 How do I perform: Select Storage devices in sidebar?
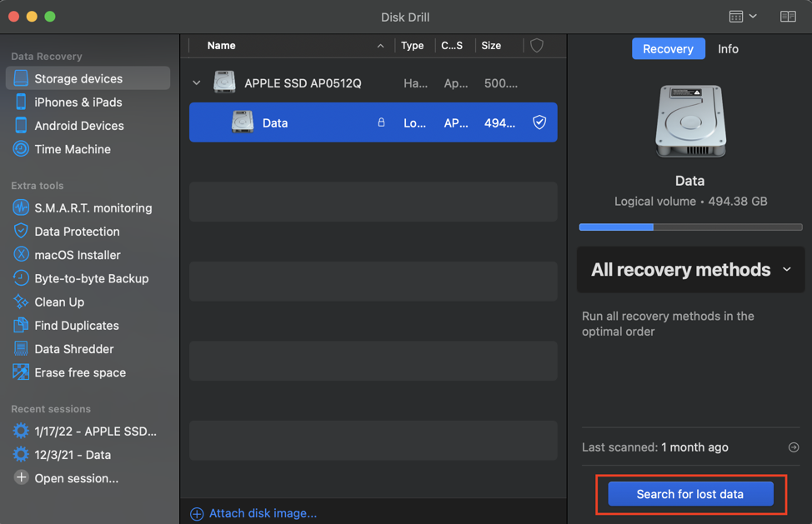(88, 78)
